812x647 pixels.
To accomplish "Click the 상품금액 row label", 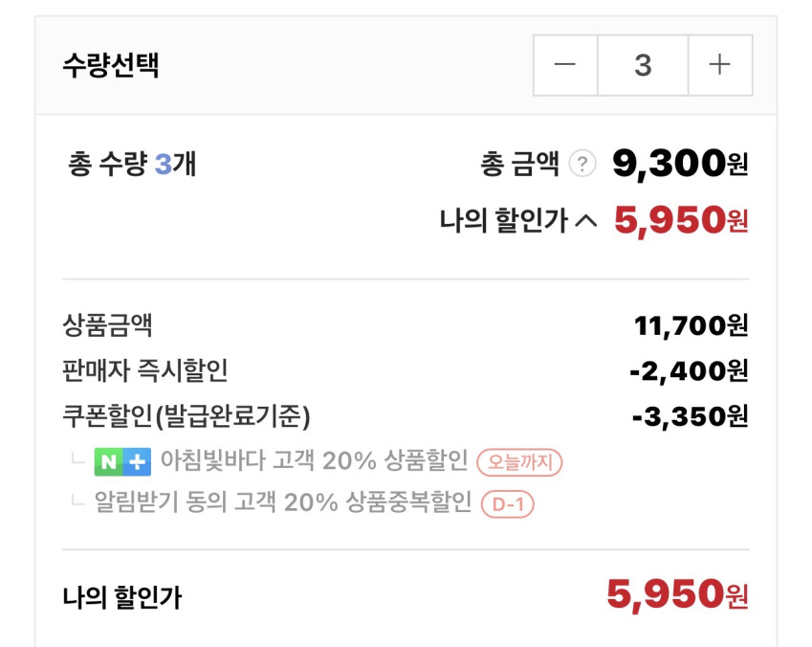I will pos(107,325).
